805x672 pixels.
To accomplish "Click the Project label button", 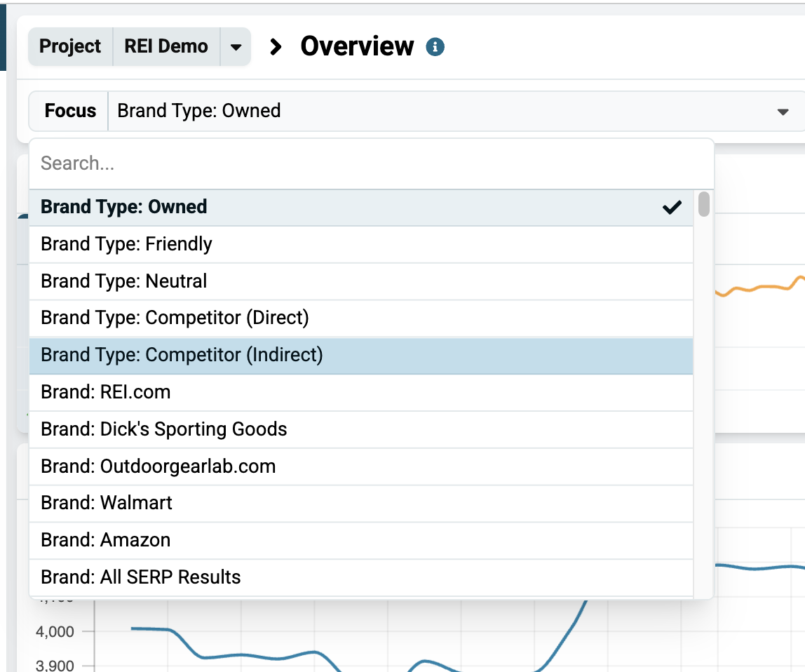I will tap(70, 47).
